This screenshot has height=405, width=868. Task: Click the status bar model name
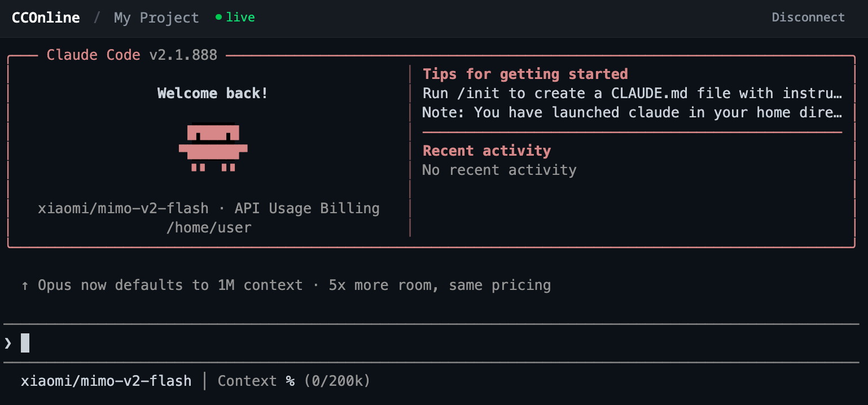click(106, 381)
